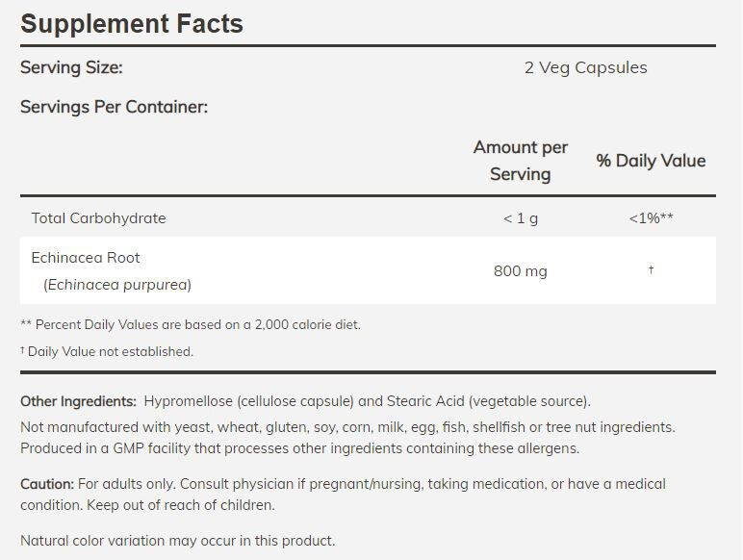
Task: Click the dagger symbol in Echinacea row
Action: (x=651, y=270)
